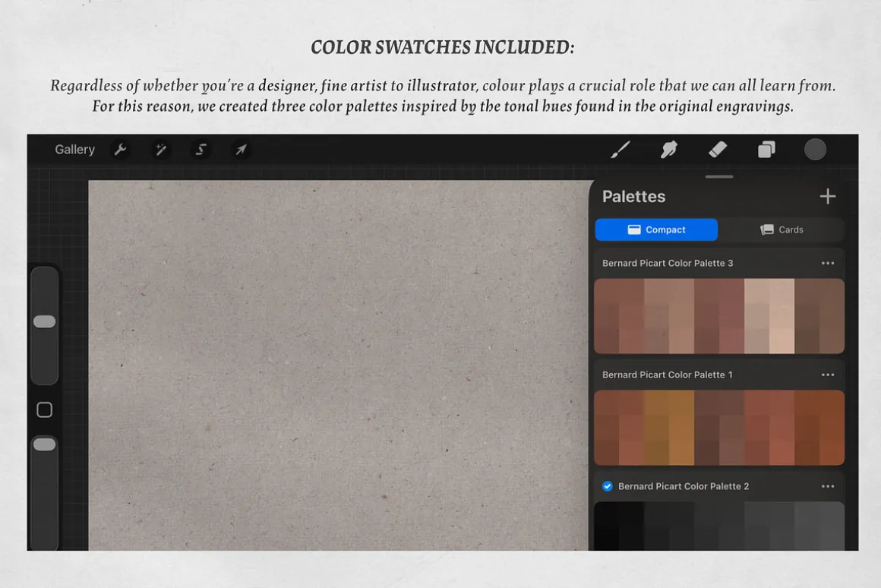The height and width of the screenshot is (588, 881).
Task: Open options for Bernard Picart Color Palette 2
Action: (x=828, y=486)
